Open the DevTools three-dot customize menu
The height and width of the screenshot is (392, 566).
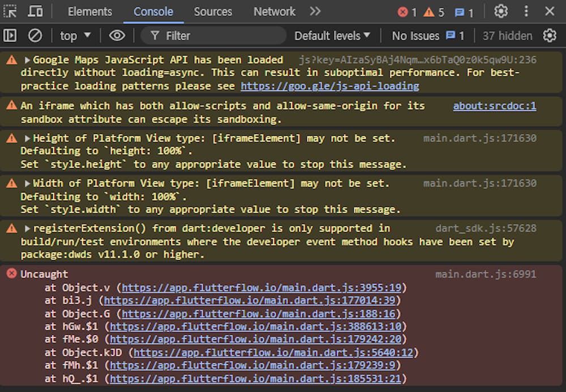coord(526,11)
